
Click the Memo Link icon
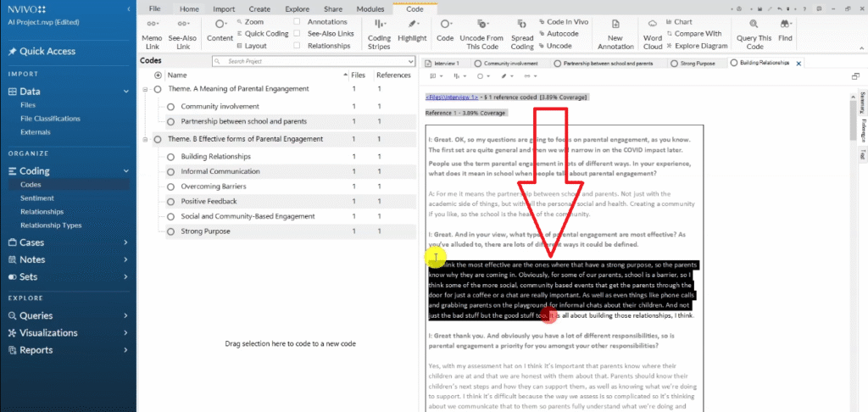(152, 25)
